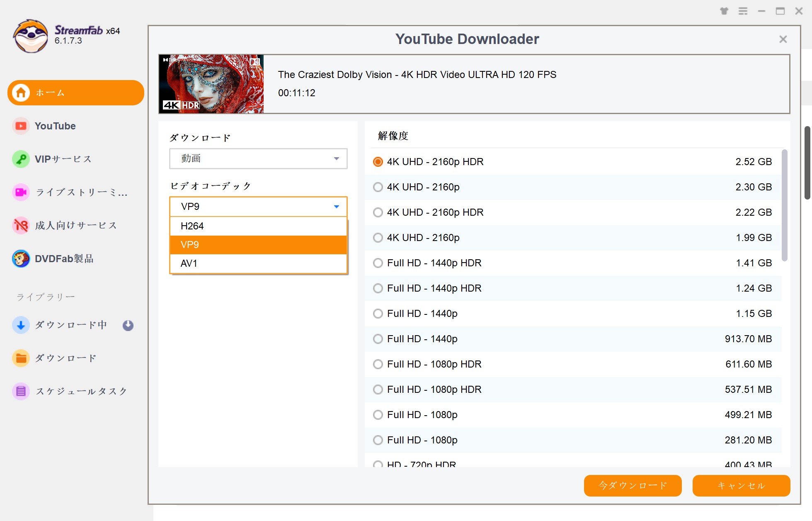Click the 913.70 MB file size
The width and height of the screenshot is (812, 521).
coord(748,339)
